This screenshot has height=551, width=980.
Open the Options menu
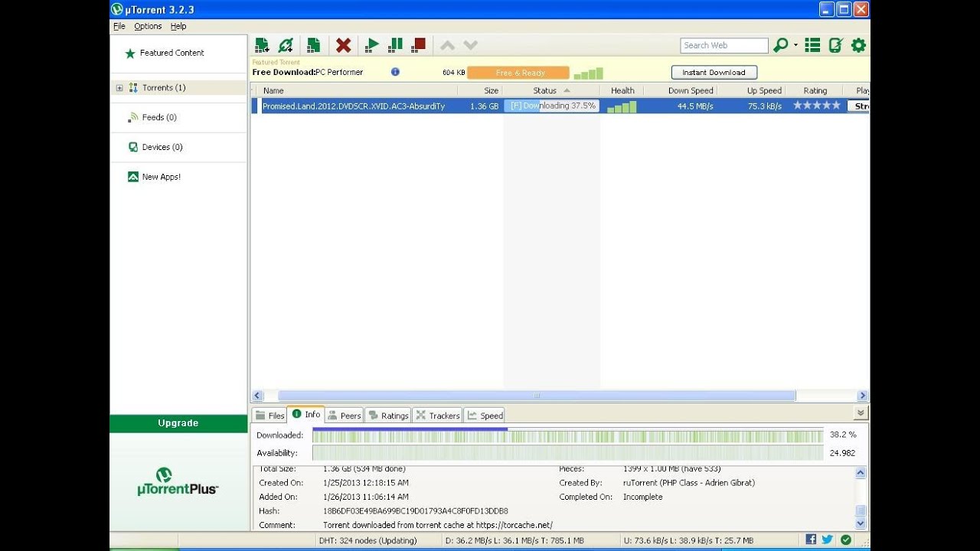[148, 26]
